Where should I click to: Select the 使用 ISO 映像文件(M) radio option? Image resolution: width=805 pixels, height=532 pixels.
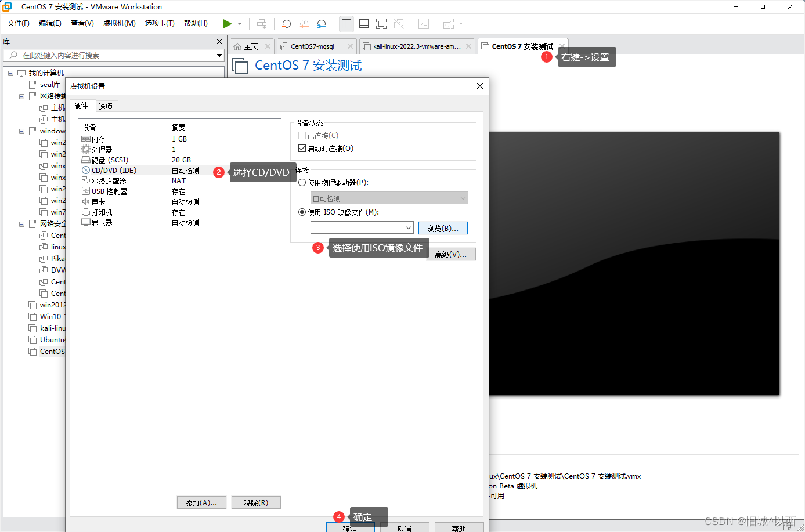point(302,212)
